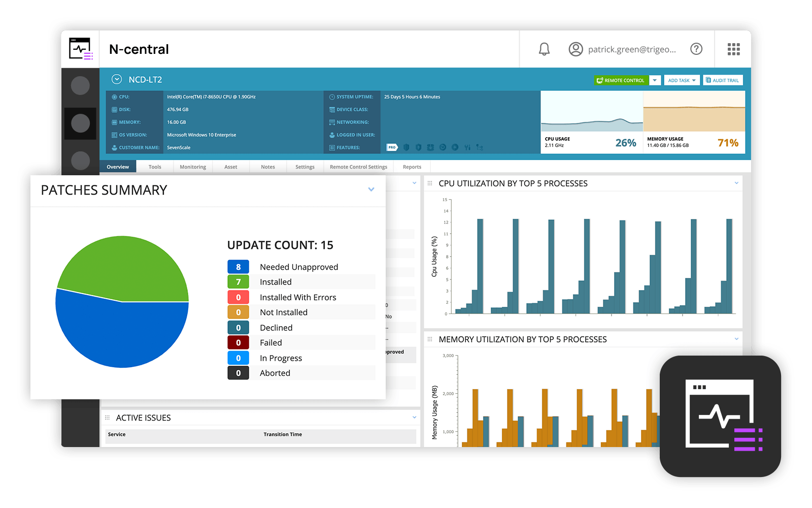This screenshot has height=508, width=812.
Task: Click the user account profile icon
Action: pos(576,49)
